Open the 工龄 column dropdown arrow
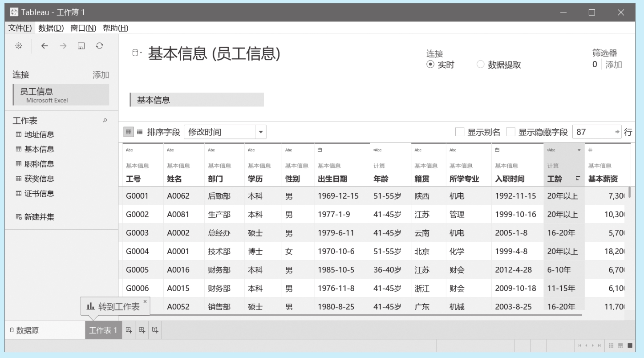Screen dimensions: 644x358 point(579,150)
